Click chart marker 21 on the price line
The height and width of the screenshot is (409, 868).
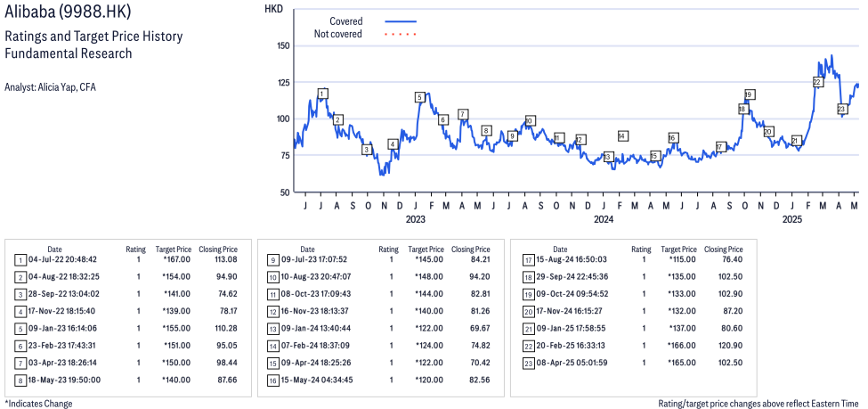click(x=796, y=141)
